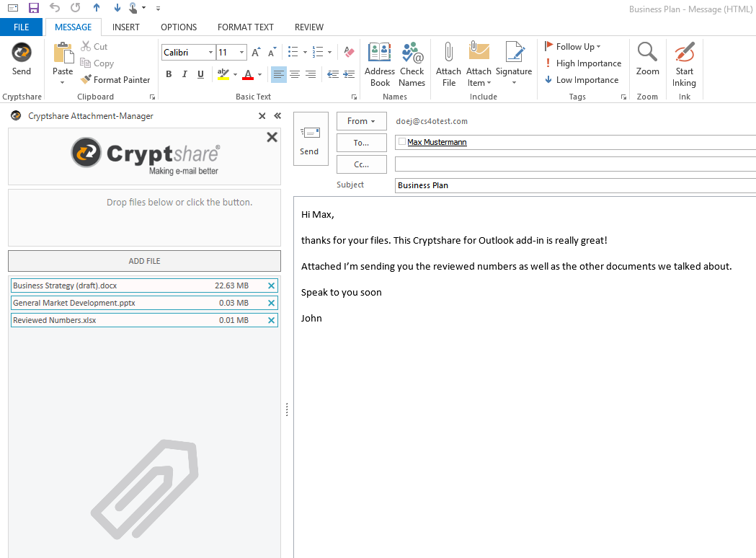This screenshot has height=558, width=756.
Task: Insert a Signature
Action: [x=514, y=63]
